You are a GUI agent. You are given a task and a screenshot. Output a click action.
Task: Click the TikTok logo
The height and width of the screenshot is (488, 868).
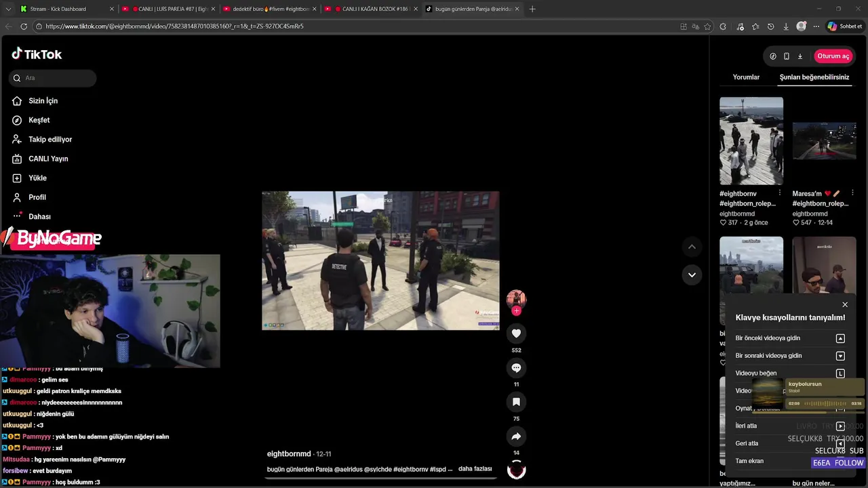[x=37, y=54]
